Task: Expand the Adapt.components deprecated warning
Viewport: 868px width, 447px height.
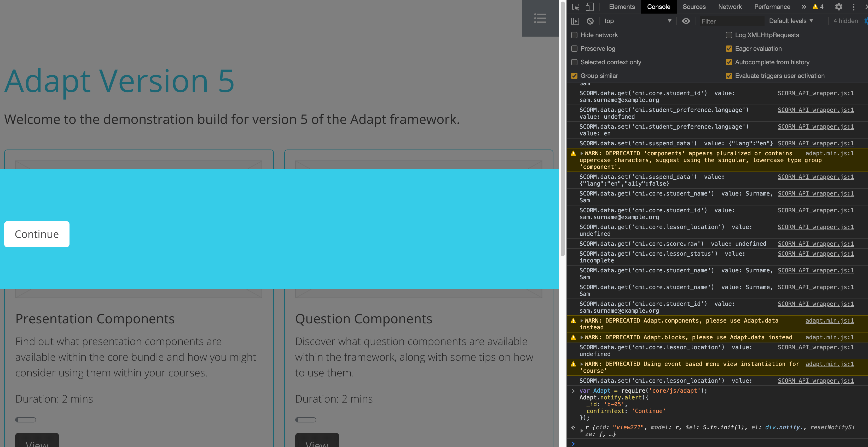Action: click(x=582, y=320)
